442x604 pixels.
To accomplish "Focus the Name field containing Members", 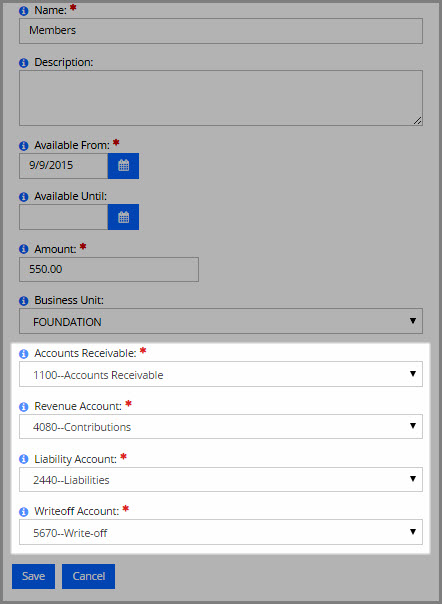I will [221, 30].
